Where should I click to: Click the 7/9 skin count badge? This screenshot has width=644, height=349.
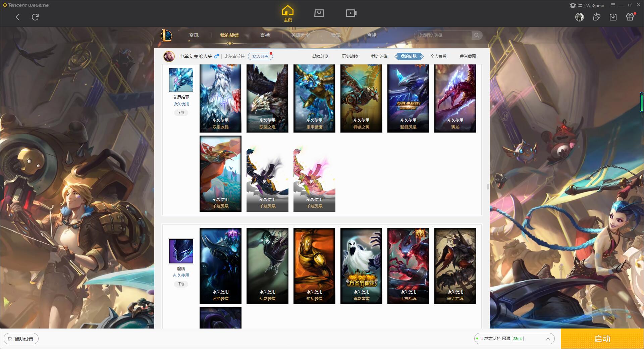pyautogui.click(x=181, y=112)
